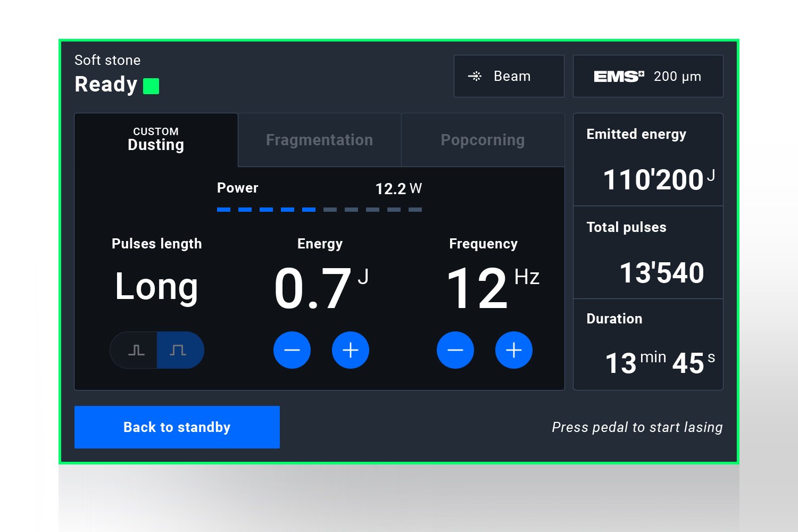Screen dimensions: 798x532
Task: Click the Long pulse length value
Action: pos(157,287)
